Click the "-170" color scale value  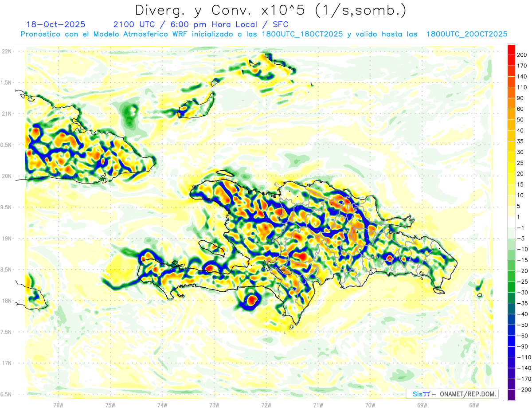(524, 379)
